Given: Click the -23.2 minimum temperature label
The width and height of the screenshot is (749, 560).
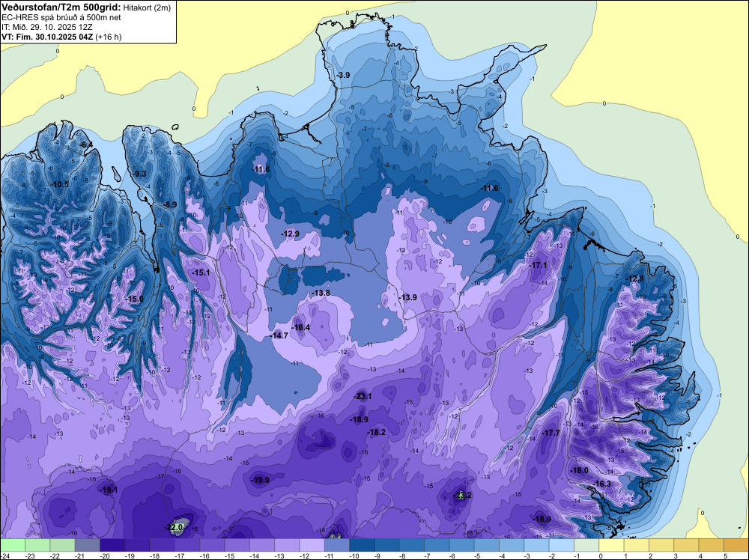Looking at the screenshot, I should coord(462,495).
